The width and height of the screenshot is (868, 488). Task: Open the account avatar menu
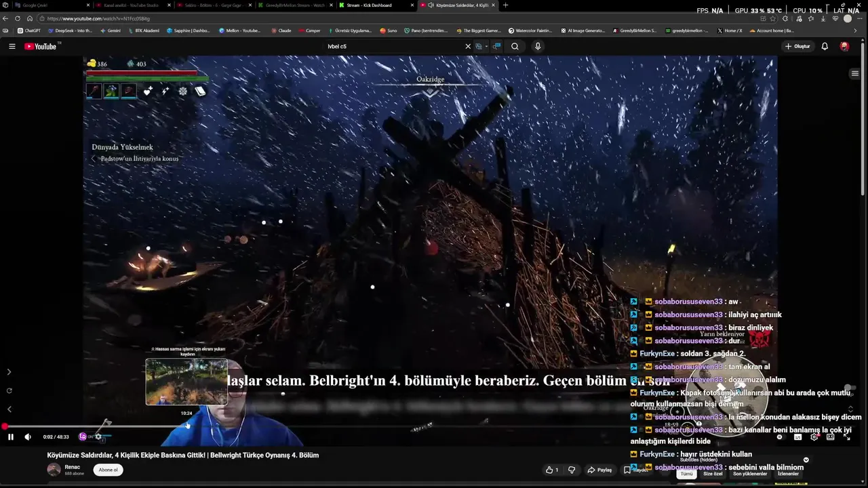click(x=844, y=46)
